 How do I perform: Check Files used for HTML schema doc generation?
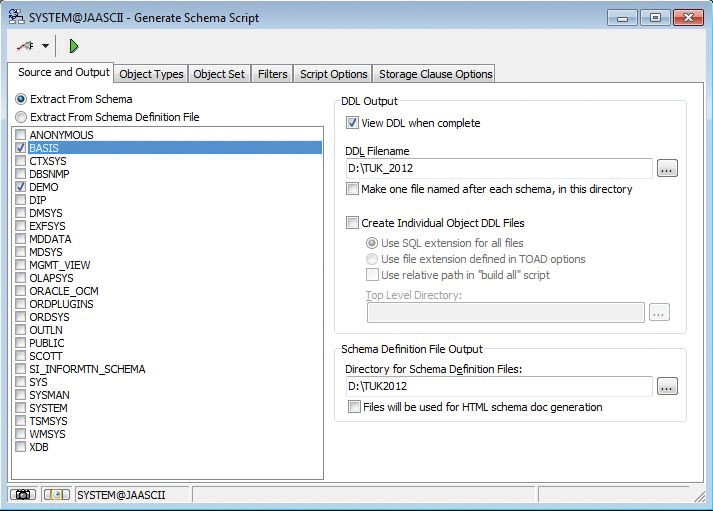(x=354, y=406)
